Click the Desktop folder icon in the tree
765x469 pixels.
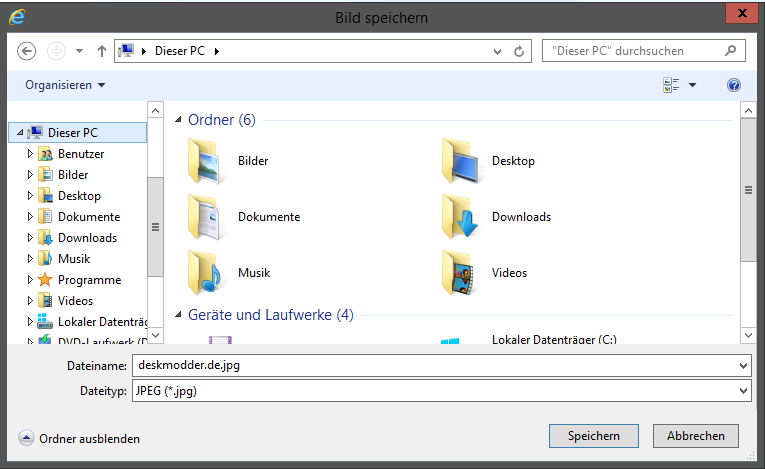[45, 196]
